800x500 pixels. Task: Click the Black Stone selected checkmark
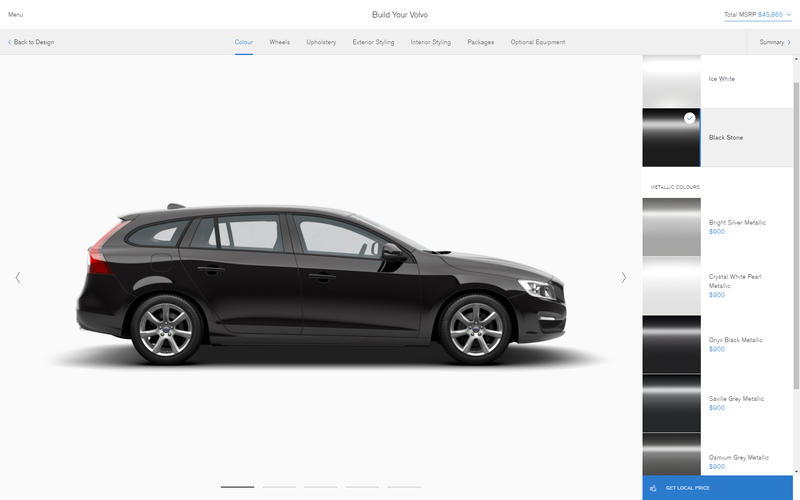point(689,118)
